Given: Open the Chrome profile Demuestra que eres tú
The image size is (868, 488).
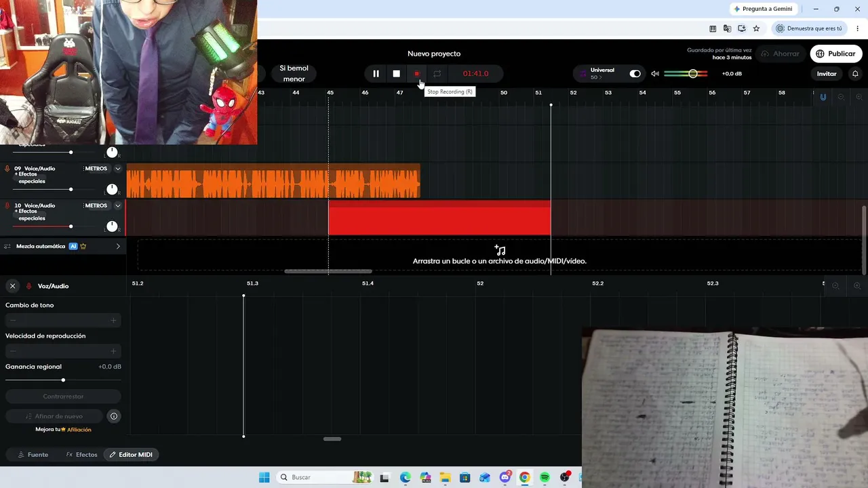Looking at the screenshot, I should 809,28.
